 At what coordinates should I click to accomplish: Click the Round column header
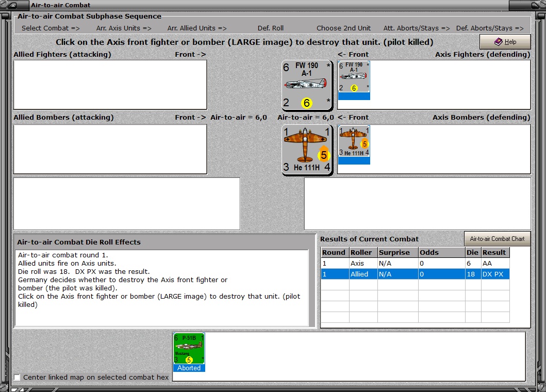pos(335,252)
